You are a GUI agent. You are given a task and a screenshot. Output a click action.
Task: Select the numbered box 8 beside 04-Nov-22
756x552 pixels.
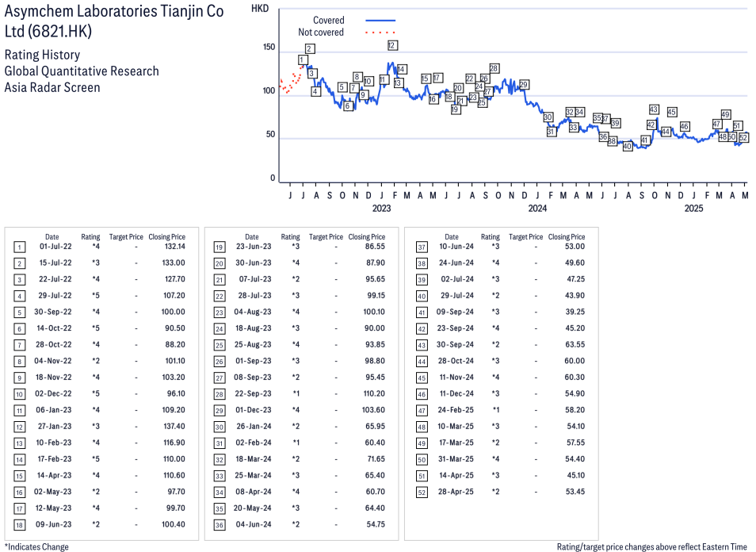click(x=19, y=362)
